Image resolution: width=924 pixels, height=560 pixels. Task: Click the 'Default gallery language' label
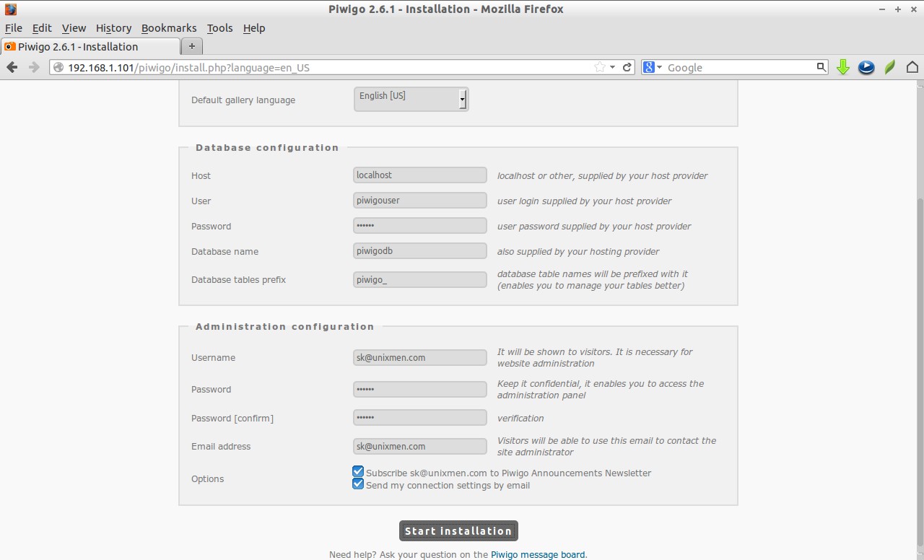tap(243, 100)
